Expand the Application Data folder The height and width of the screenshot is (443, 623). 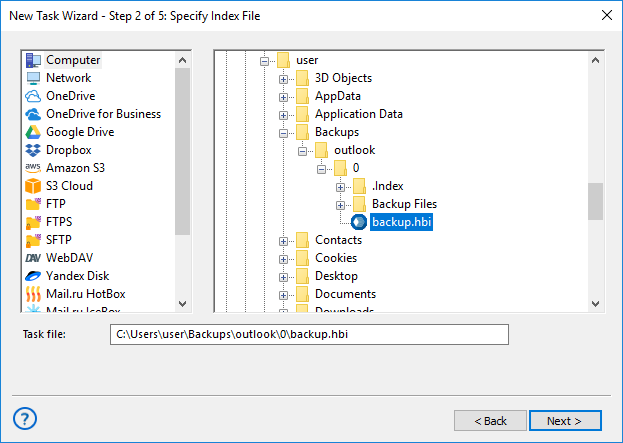pyautogui.click(x=283, y=115)
